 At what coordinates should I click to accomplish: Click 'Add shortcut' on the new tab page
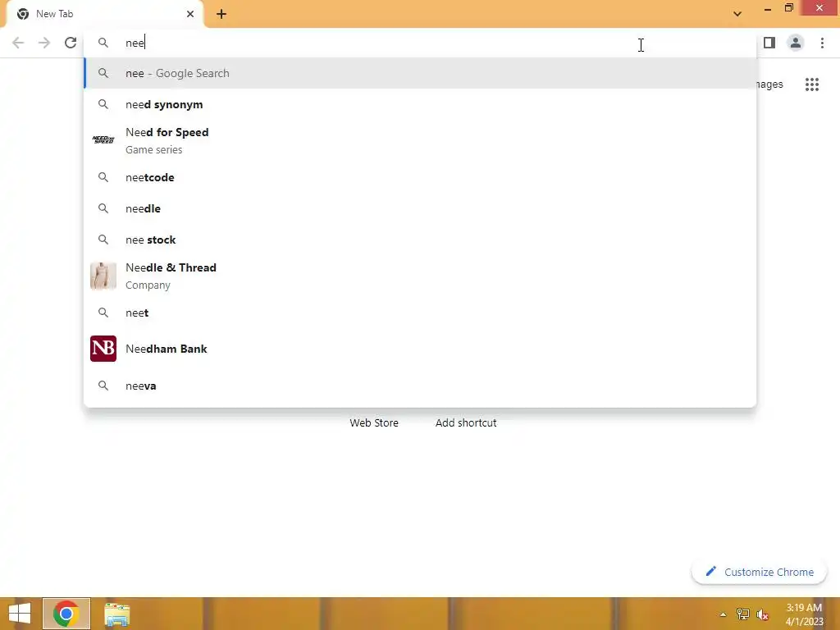466,422
